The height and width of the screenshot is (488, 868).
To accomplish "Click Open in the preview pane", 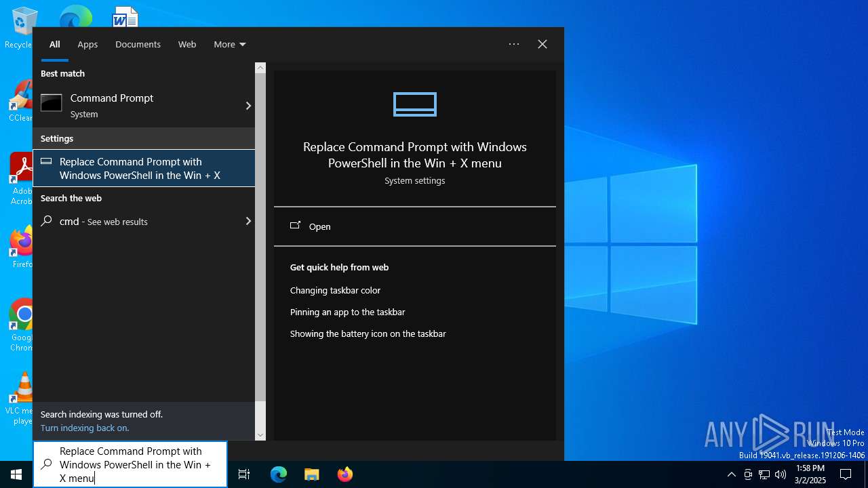I will click(x=415, y=226).
